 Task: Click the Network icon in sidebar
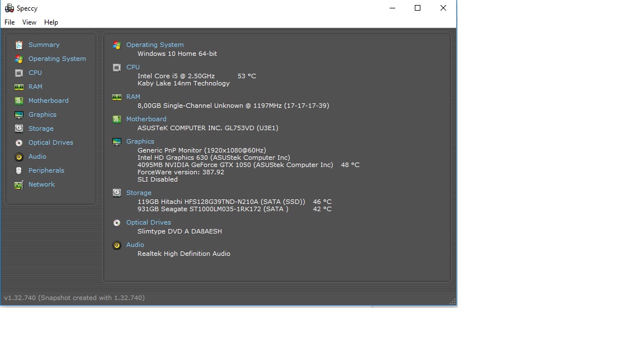[19, 185]
